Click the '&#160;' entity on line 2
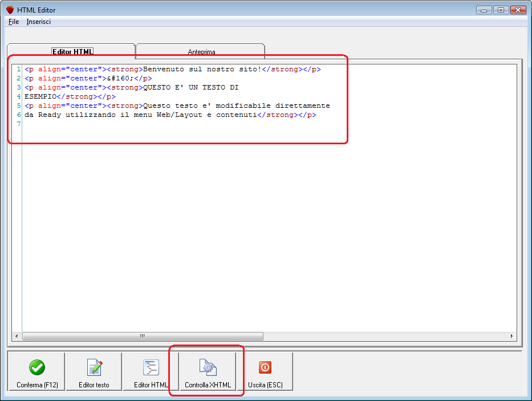This screenshot has width=532, height=401. 120,79
